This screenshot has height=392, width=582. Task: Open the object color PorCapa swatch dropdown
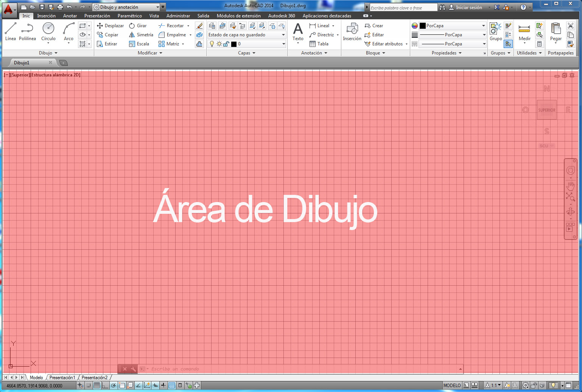[453, 26]
